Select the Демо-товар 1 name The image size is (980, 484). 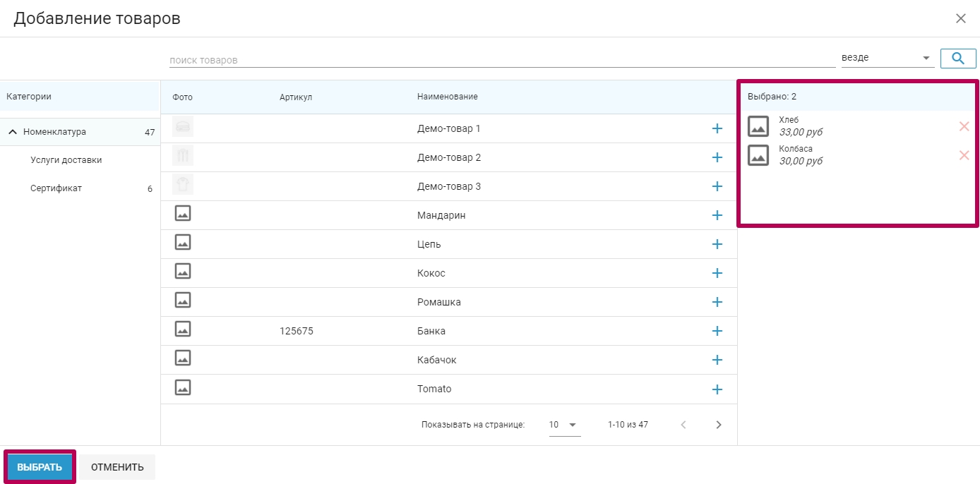[x=449, y=128]
